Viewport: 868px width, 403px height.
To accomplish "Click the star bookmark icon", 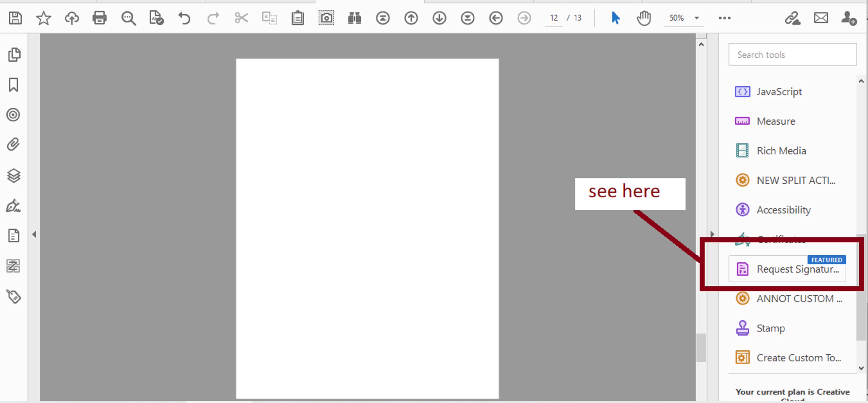I will click(44, 18).
